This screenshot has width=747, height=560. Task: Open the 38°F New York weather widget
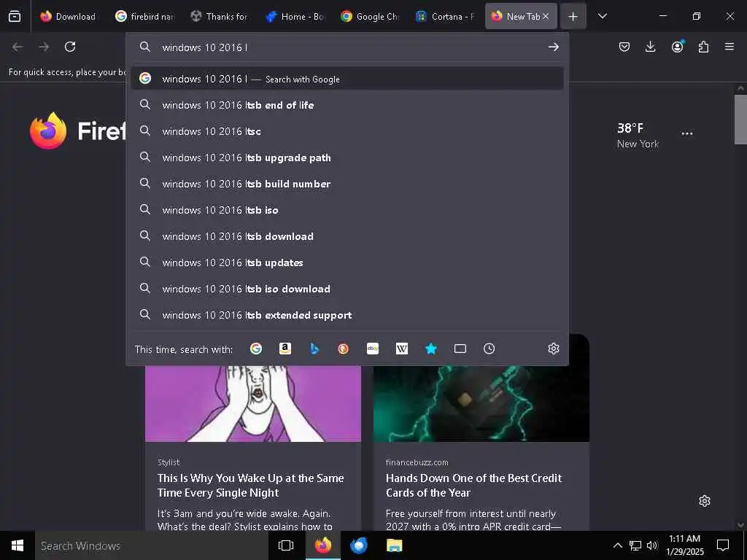tap(638, 135)
